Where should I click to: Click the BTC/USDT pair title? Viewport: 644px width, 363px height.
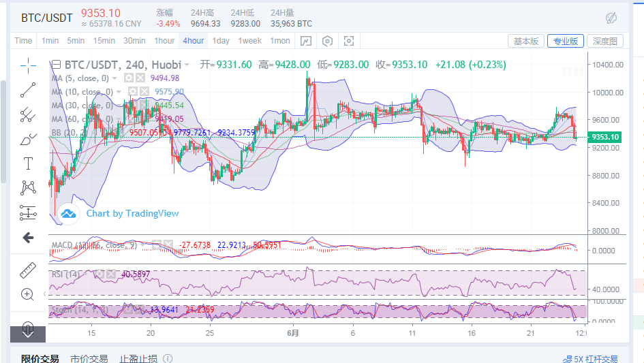pos(47,18)
